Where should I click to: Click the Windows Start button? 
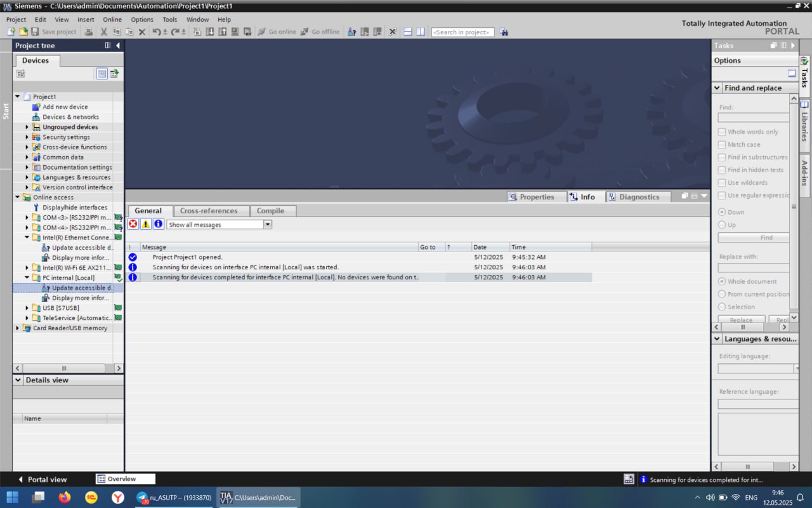click(13, 497)
